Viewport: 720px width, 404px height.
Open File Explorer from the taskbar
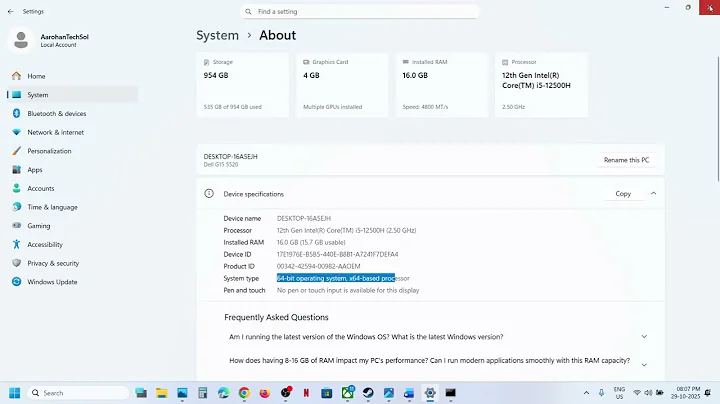(162, 393)
